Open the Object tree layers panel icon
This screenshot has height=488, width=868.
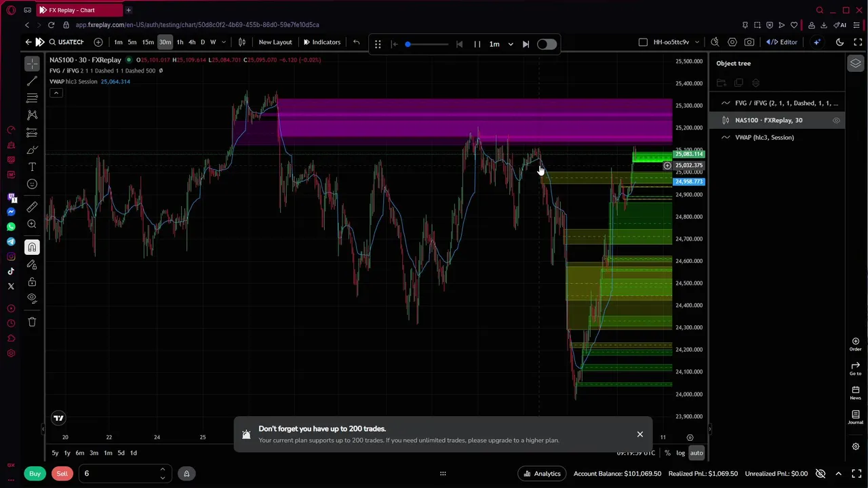pyautogui.click(x=856, y=63)
